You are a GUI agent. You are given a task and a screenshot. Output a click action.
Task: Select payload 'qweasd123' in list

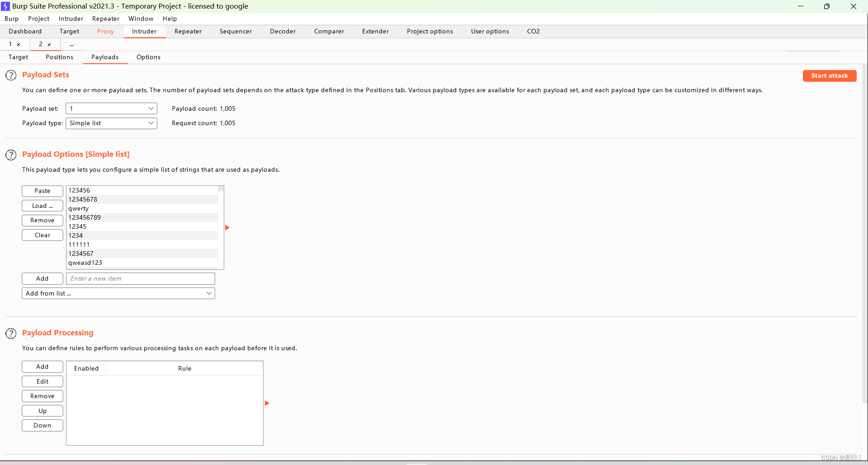tap(142, 263)
